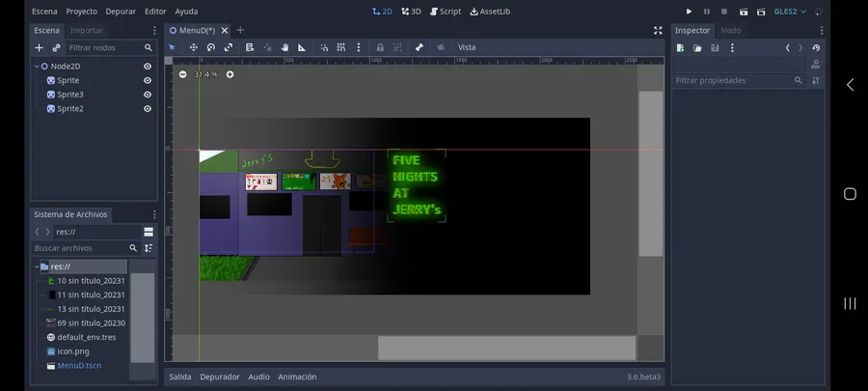Image resolution: width=868 pixels, height=391 pixels.
Task: Toggle grid snap in viewport toolbar
Action: [x=341, y=47]
